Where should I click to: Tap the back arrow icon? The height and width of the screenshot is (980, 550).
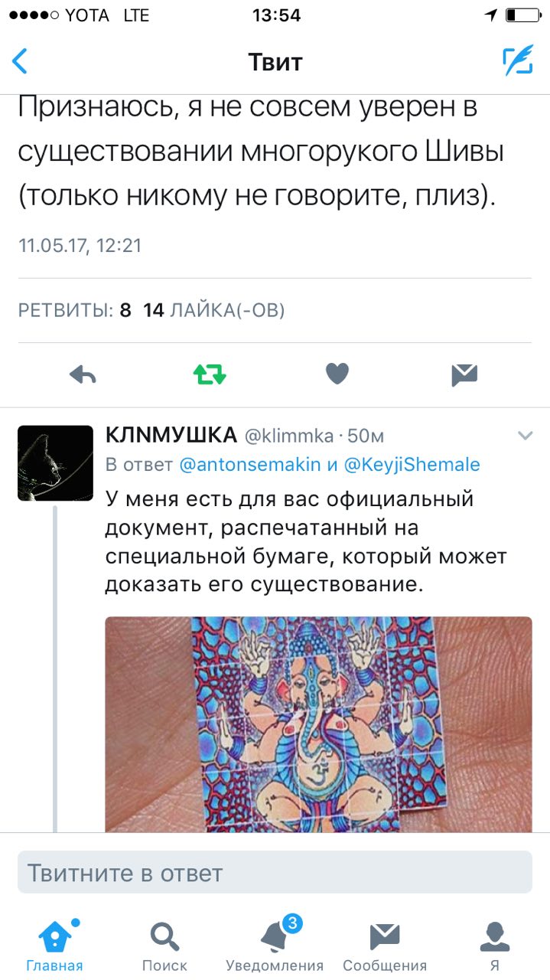(21, 62)
